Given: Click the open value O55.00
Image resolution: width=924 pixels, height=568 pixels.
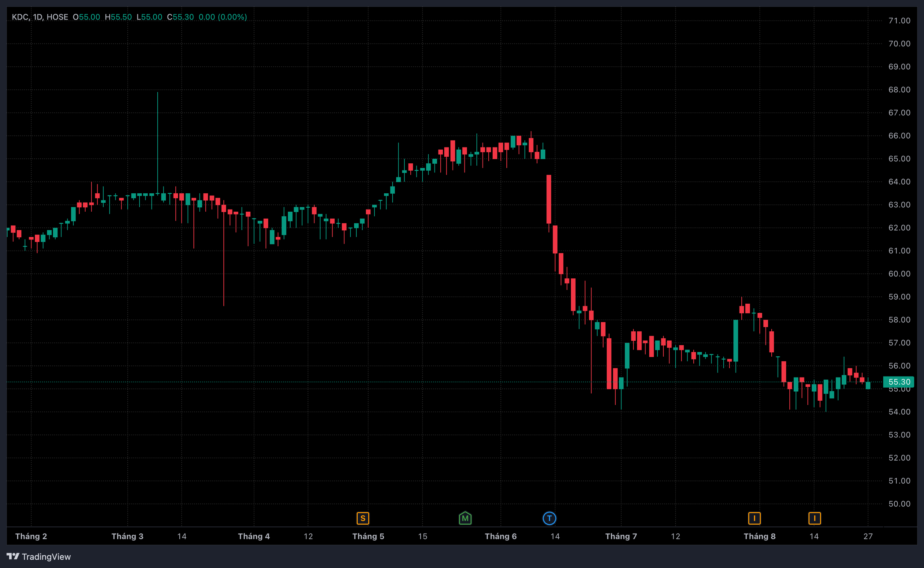Looking at the screenshot, I should 87,17.
